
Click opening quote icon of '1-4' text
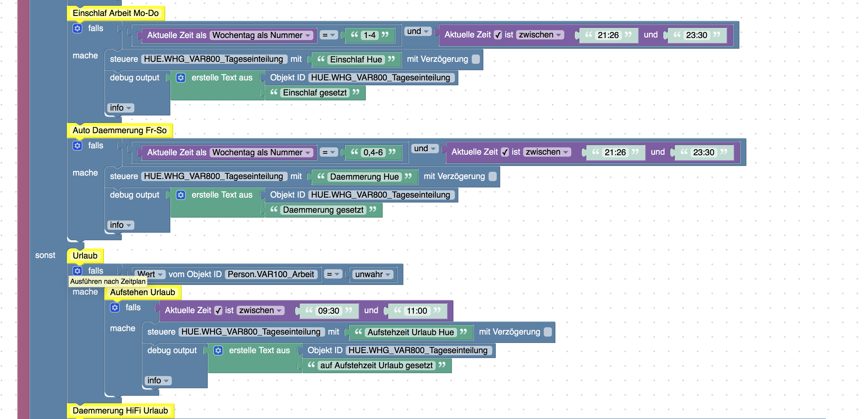tap(354, 35)
